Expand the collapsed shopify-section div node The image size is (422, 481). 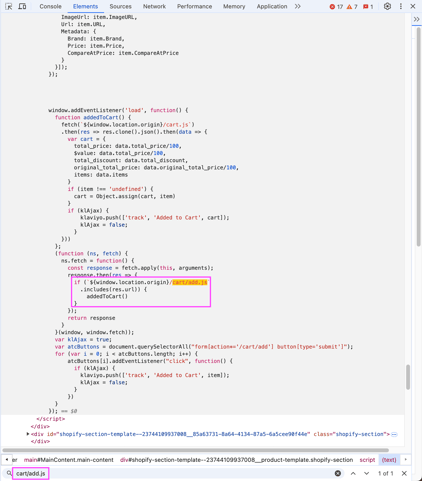pos(28,434)
